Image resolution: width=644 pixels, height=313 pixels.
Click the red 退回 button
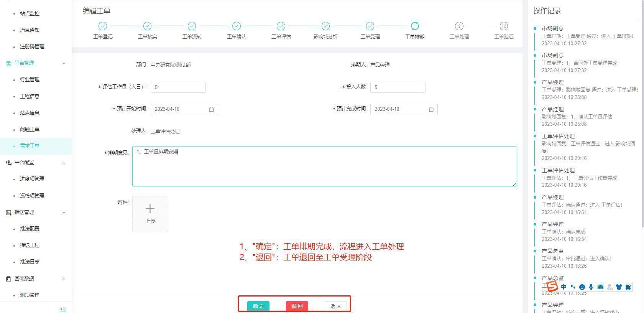[297, 306]
